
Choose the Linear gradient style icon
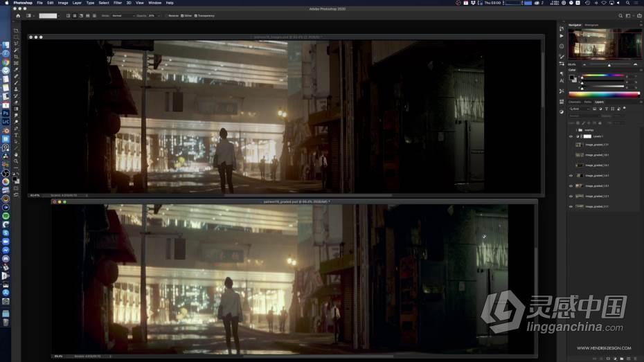point(68,16)
